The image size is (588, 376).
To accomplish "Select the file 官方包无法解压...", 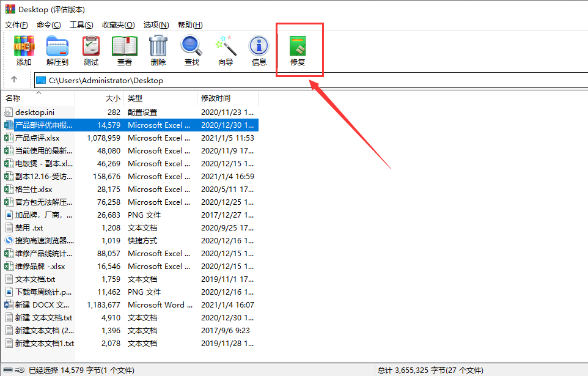I will 43,202.
